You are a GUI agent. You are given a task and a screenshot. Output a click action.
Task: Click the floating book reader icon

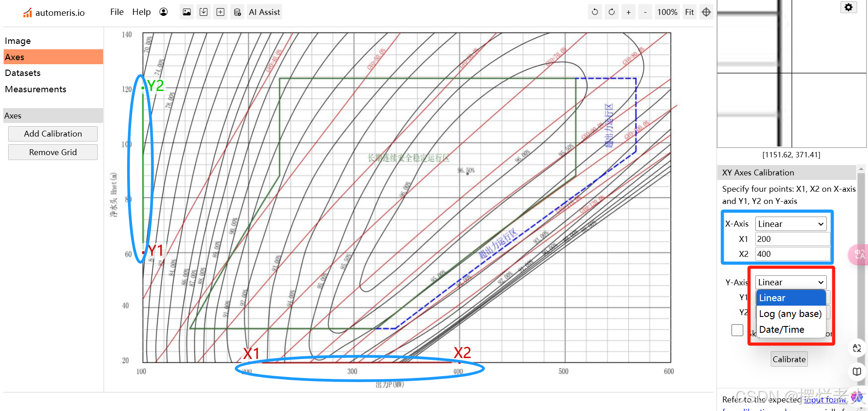(x=857, y=372)
